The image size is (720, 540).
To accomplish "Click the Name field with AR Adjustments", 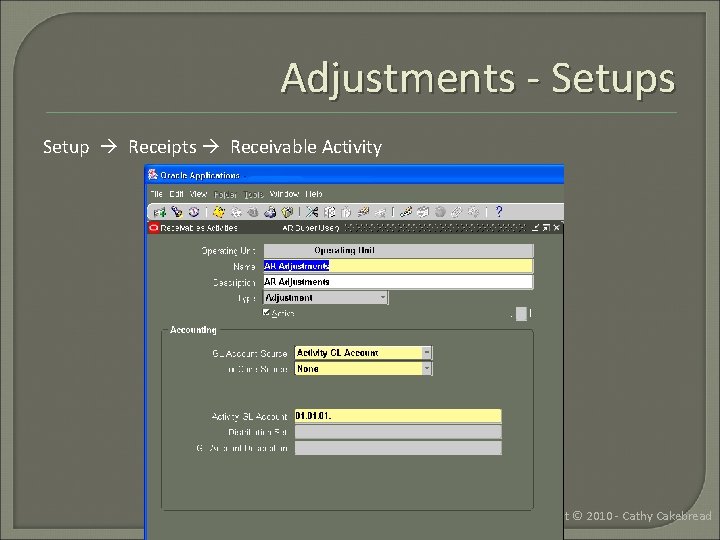I will [x=399, y=266].
